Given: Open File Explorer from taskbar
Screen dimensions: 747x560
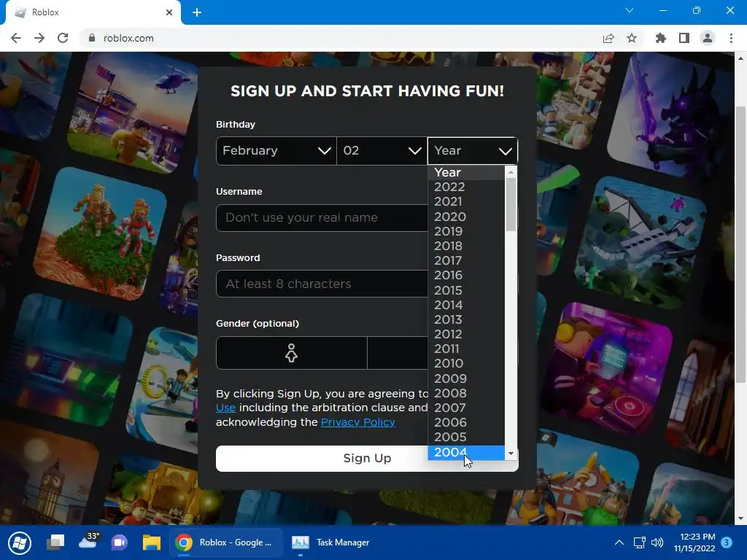Looking at the screenshot, I should point(152,542).
